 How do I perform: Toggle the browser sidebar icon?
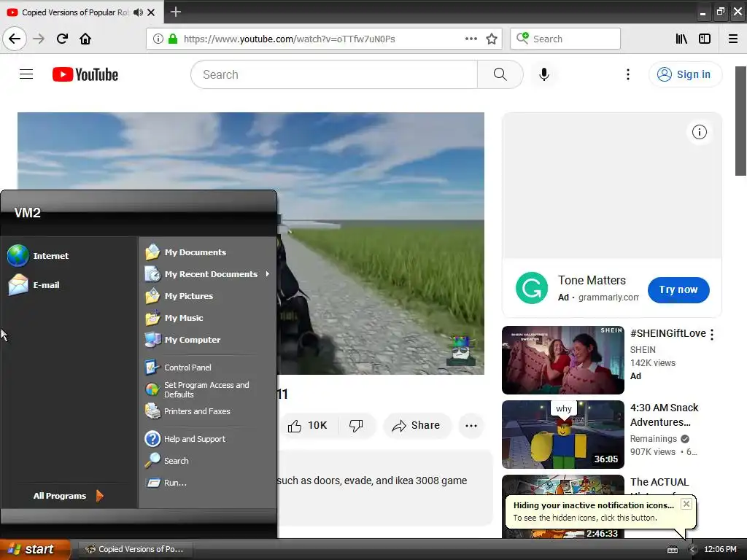(x=705, y=39)
